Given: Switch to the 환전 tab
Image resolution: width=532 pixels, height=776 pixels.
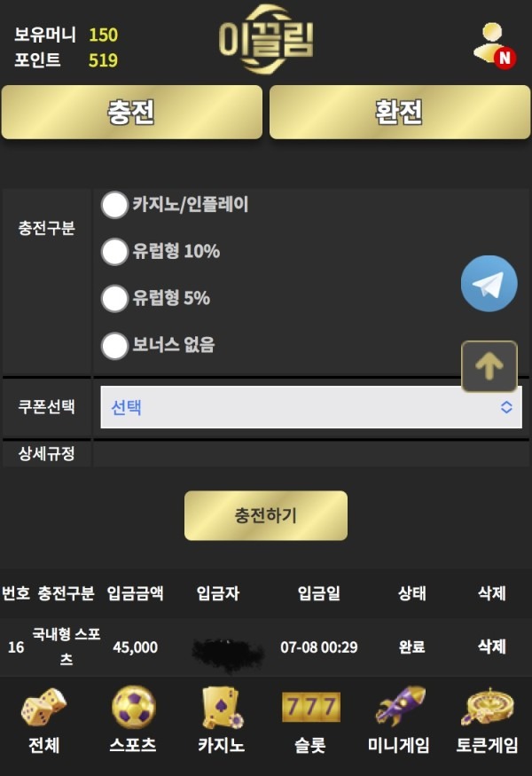Looking at the screenshot, I should coord(399,113).
